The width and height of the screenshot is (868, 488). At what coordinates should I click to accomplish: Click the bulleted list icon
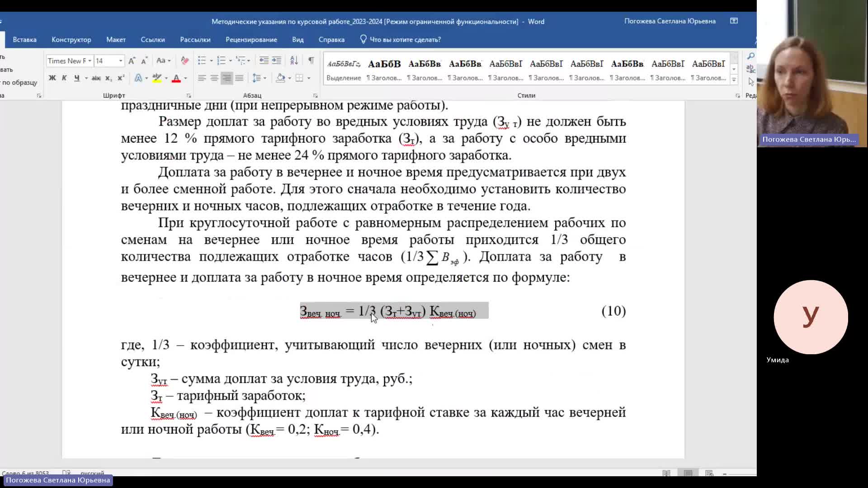coord(202,61)
